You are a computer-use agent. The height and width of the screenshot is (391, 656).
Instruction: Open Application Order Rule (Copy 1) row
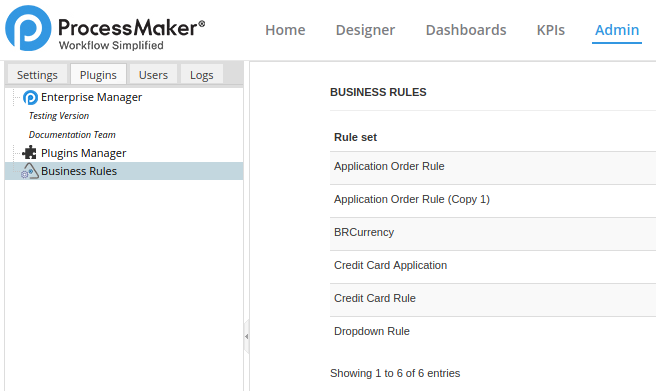[493, 201]
